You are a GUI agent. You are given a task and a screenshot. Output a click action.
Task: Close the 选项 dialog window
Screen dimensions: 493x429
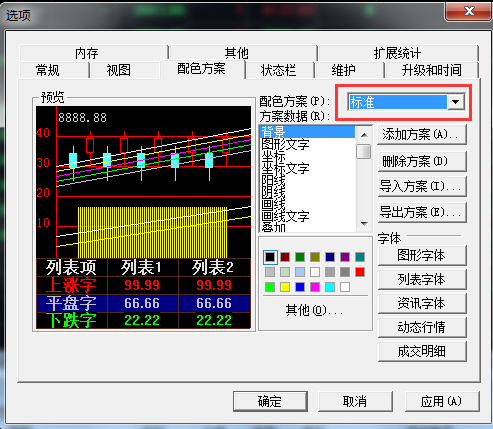click(469, 11)
